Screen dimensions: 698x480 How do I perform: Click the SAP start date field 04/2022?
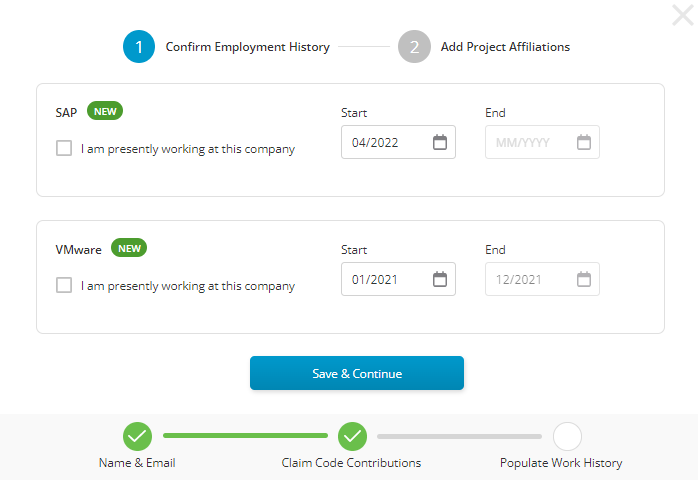click(384, 142)
